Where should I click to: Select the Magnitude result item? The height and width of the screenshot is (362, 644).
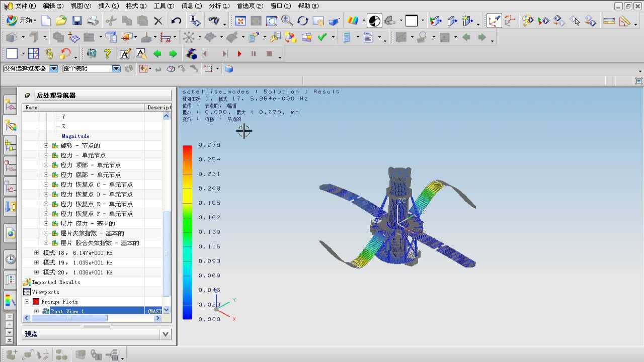tap(75, 136)
